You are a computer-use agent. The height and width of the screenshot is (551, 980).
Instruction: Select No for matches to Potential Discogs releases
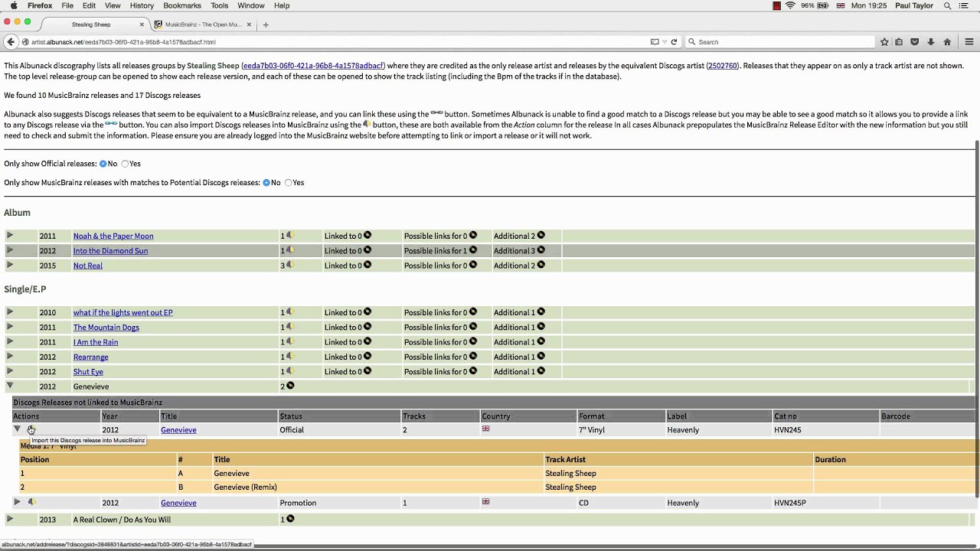pyautogui.click(x=266, y=183)
